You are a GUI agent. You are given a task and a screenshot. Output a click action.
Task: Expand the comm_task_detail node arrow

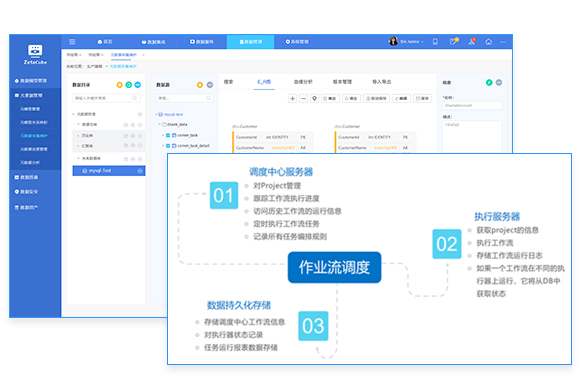(163, 146)
